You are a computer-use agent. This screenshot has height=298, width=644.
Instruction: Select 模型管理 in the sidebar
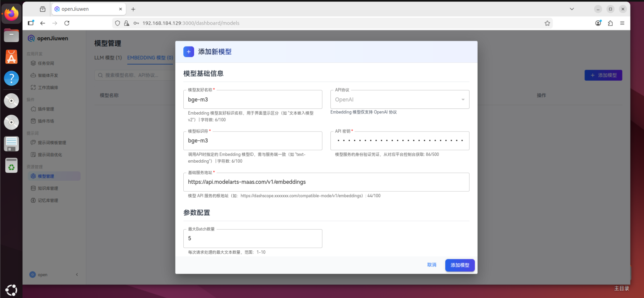pyautogui.click(x=54, y=176)
